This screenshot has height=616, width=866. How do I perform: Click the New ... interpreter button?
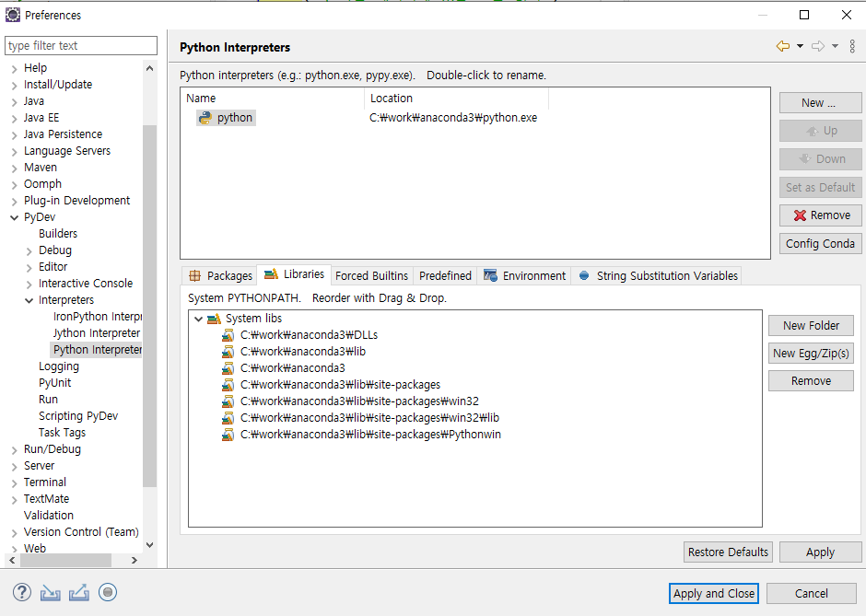[820, 103]
